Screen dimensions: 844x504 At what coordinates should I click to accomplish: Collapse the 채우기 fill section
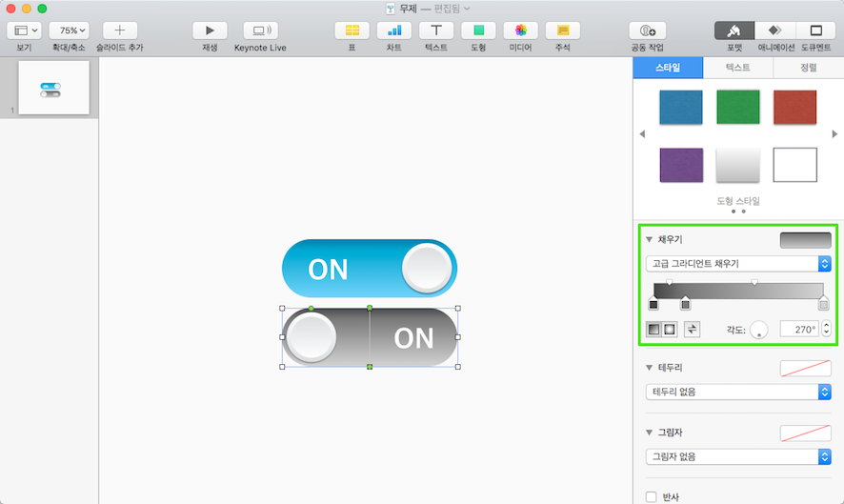tap(649, 239)
